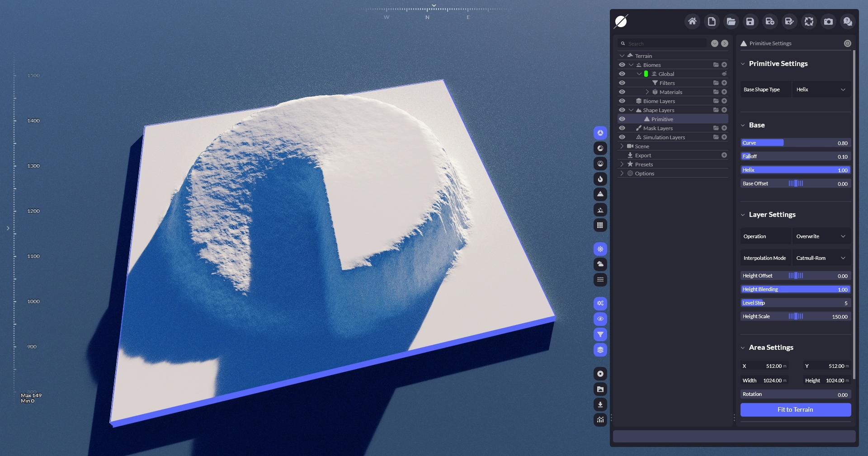
Task: Add a new Shape Layer with plus button
Action: pos(724,110)
